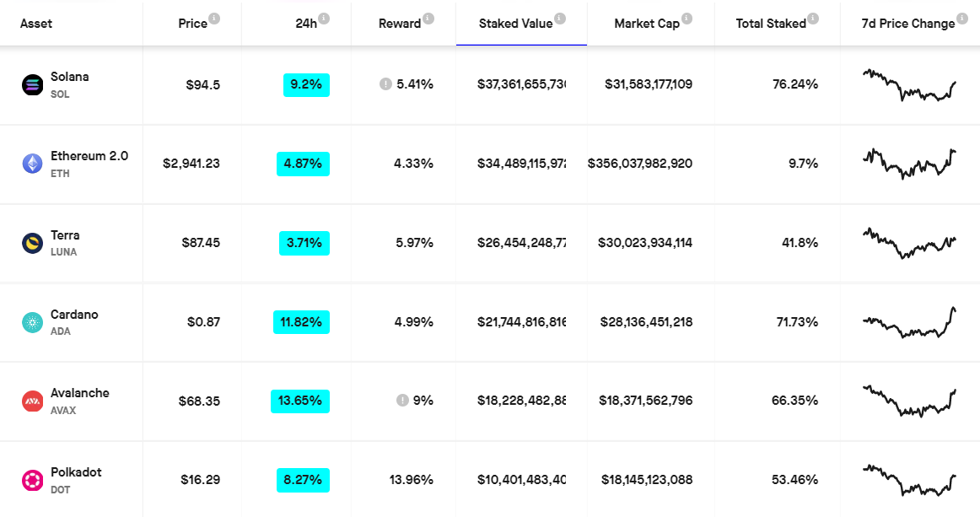Sort by the Reward column header
Screen dimensions: 980x517
click(400, 24)
